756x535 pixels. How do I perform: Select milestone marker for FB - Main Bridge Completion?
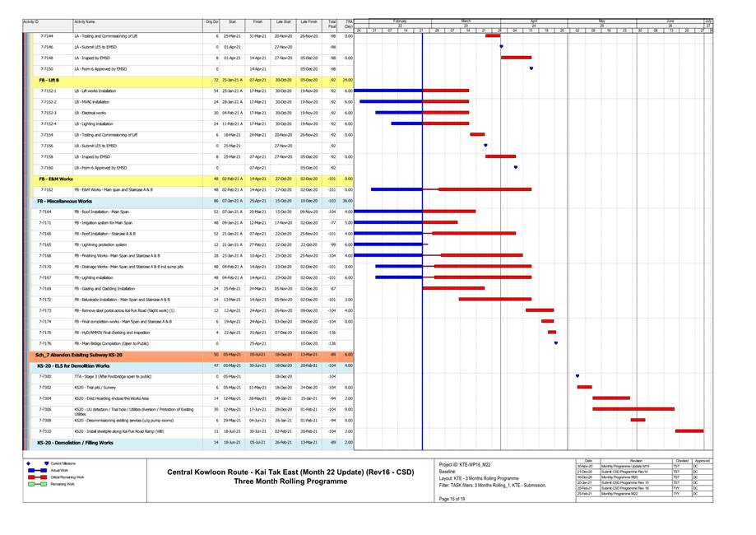point(556,342)
